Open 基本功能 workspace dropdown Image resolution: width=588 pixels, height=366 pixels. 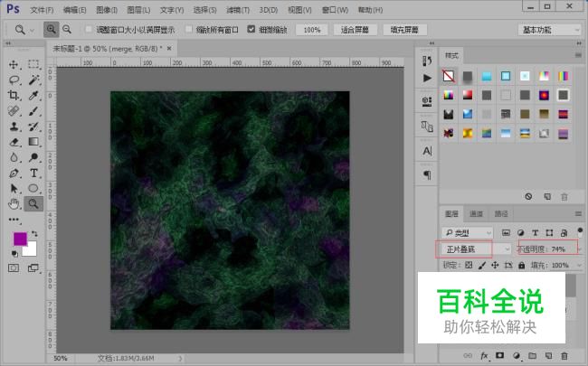549,30
